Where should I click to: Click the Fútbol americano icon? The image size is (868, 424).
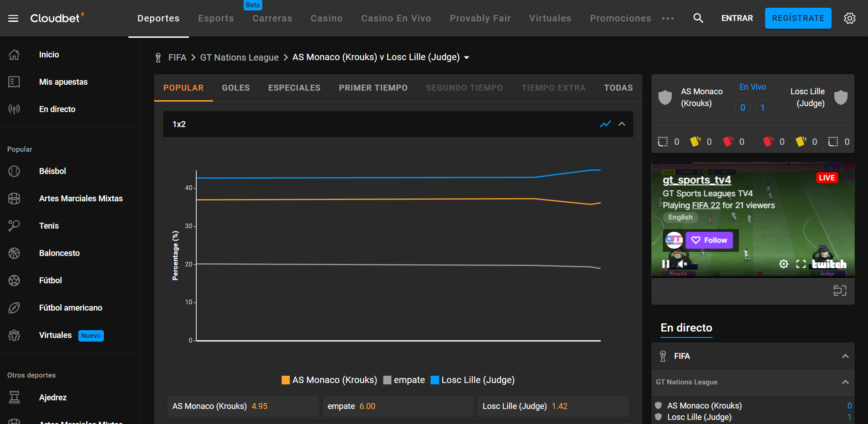(14, 308)
